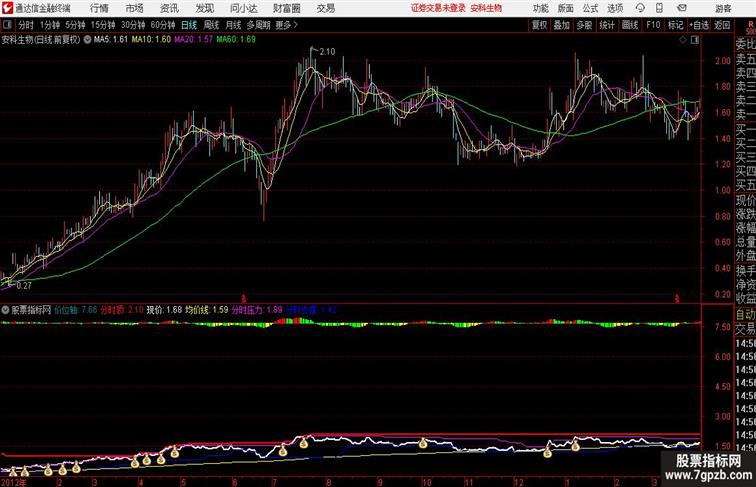Open the mail envelope icon
756x487 pixels.
pyautogui.click(x=682, y=8)
